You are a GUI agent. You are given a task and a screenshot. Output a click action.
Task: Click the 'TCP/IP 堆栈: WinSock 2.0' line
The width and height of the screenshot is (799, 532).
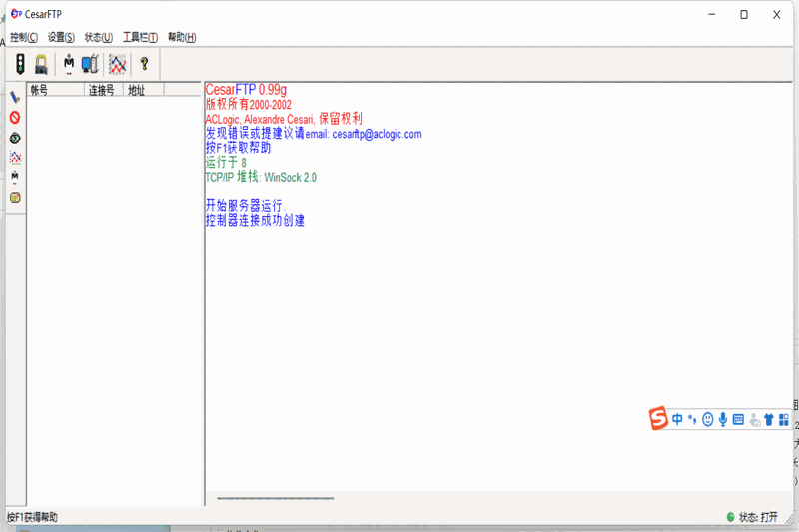(261, 177)
